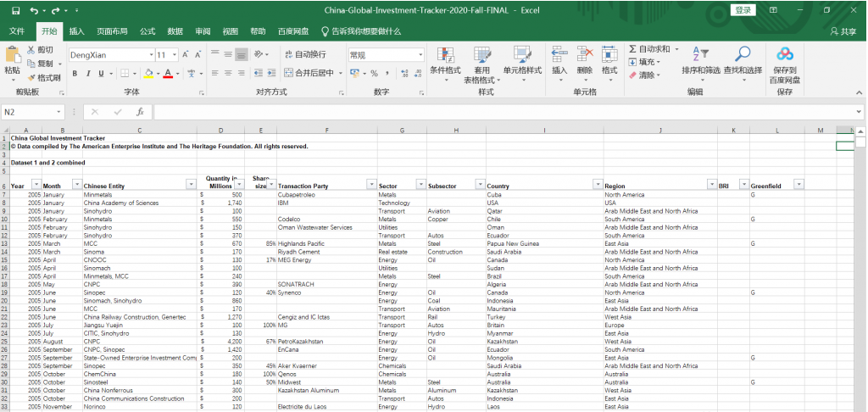
Task: Toggle Underline formatting
Action: click(102, 74)
